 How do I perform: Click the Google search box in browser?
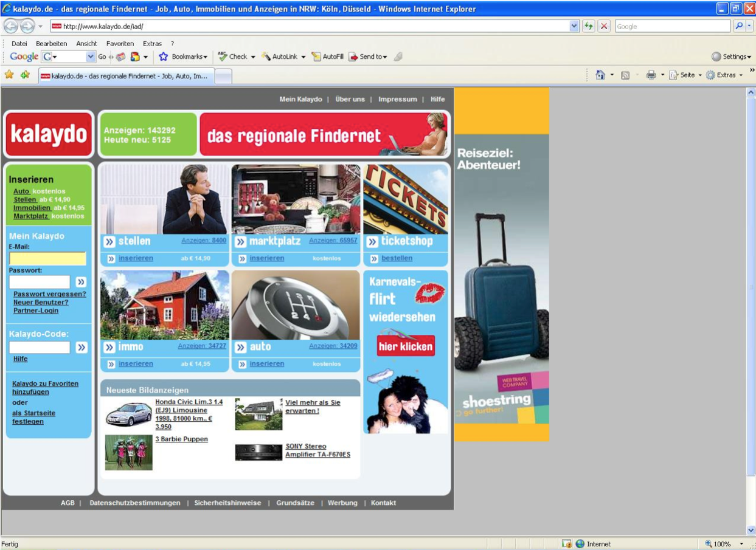click(673, 26)
